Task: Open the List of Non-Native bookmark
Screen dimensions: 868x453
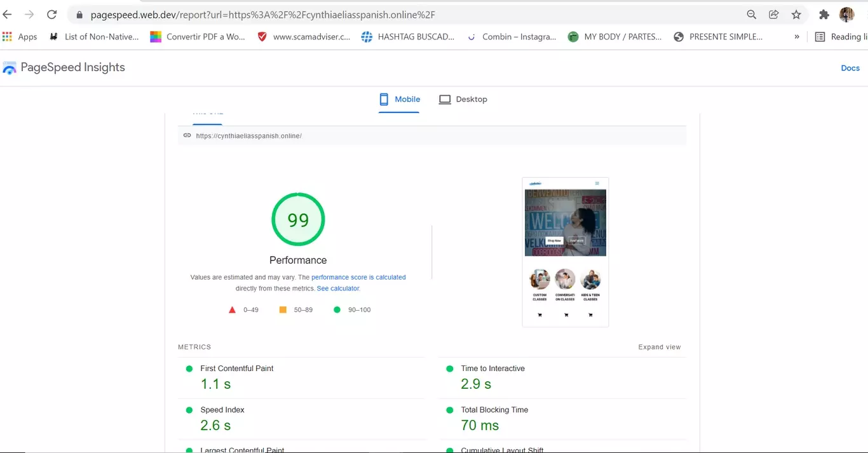Action: coord(94,37)
